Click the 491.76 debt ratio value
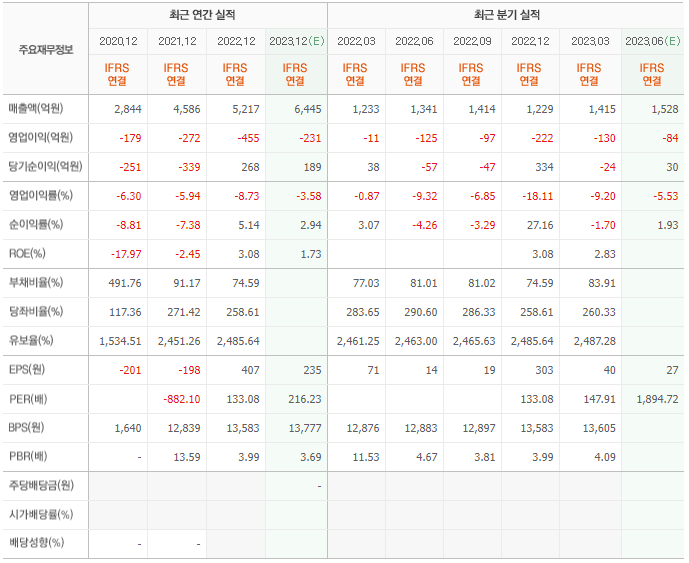 tap(125, 283)
